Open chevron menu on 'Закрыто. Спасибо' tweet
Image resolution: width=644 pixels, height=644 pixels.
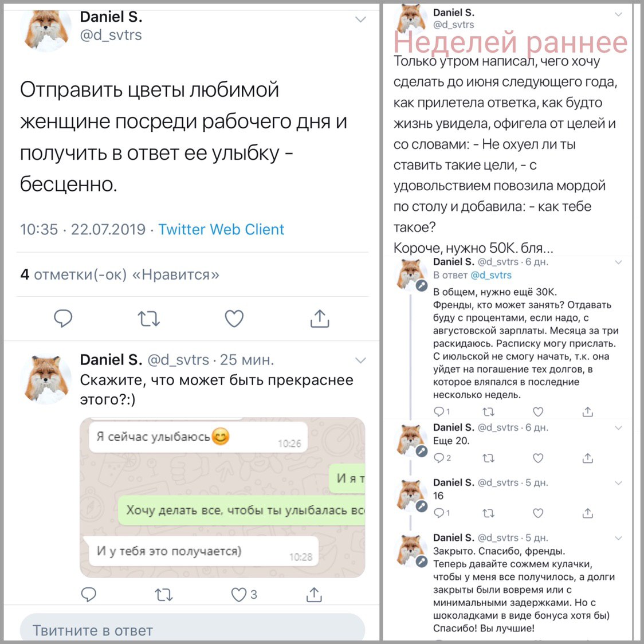[618, 538]
